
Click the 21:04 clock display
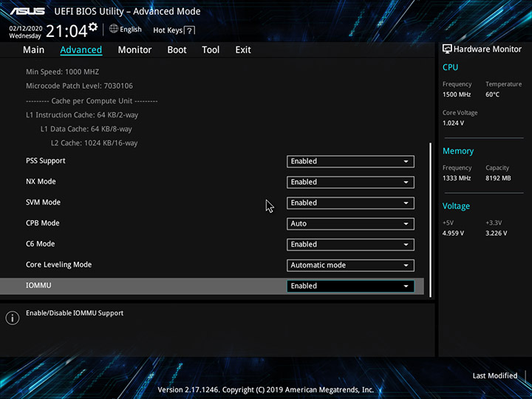(66, 31)
